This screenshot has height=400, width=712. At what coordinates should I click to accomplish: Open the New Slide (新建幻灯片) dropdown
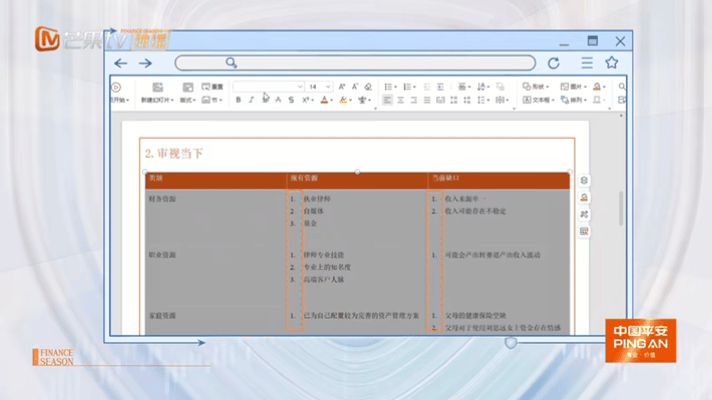tap(157, 100)
